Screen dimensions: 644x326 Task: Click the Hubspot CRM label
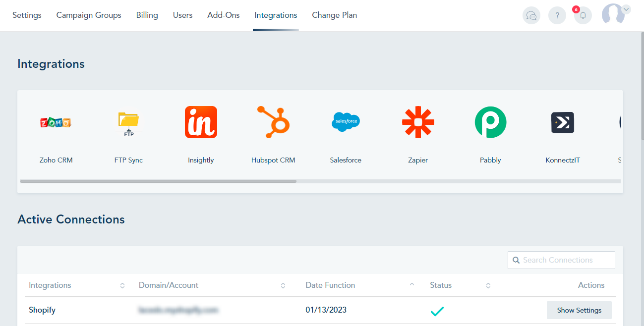tap(273, 160)
